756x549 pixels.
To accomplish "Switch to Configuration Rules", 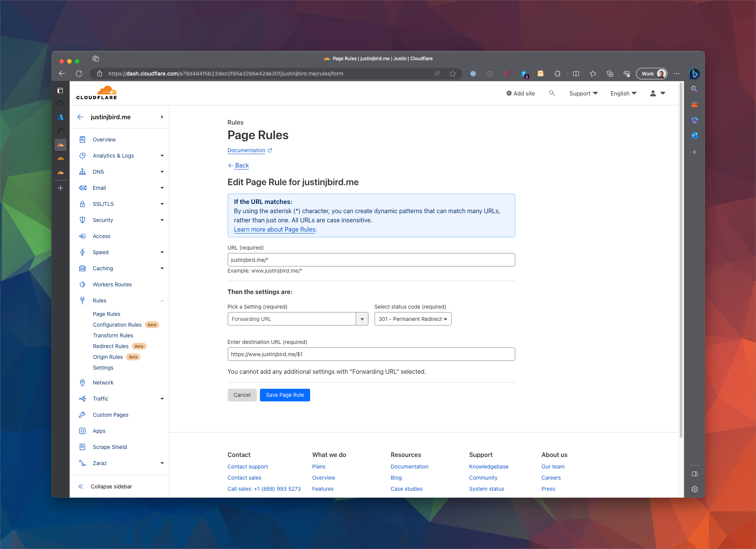I will [x=117, y=324].
